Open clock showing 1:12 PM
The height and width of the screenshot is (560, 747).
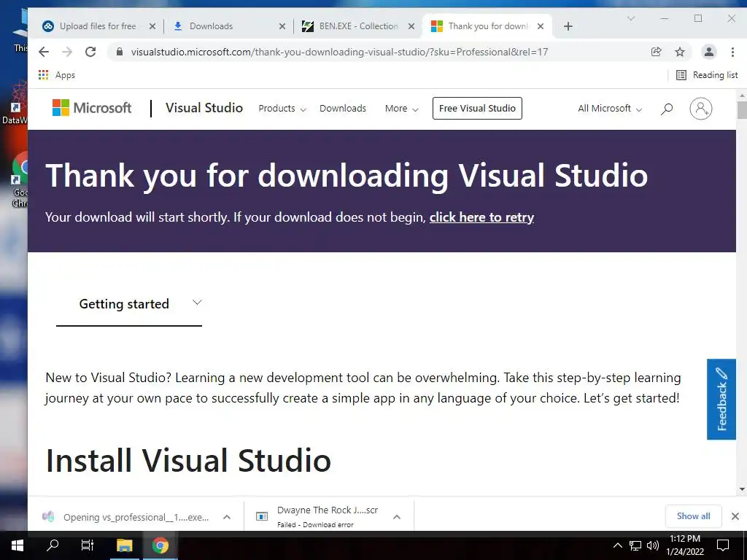(x=685, y=545)
